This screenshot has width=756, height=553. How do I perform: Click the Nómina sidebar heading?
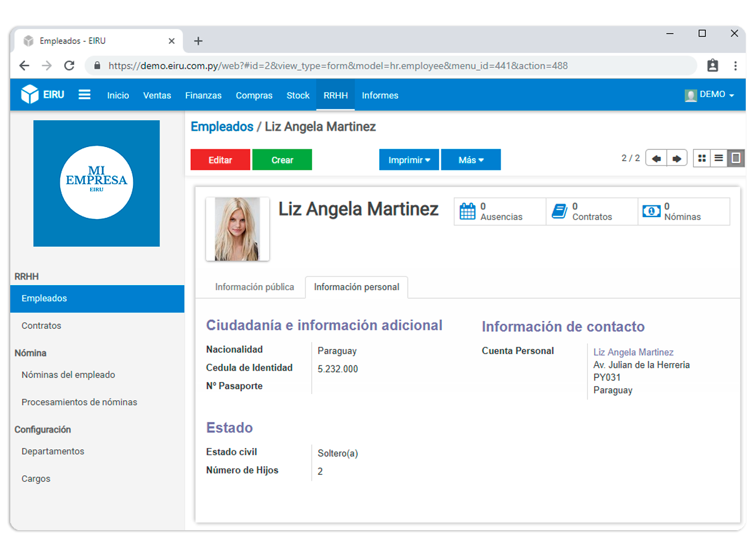click(x=30, y=353)
